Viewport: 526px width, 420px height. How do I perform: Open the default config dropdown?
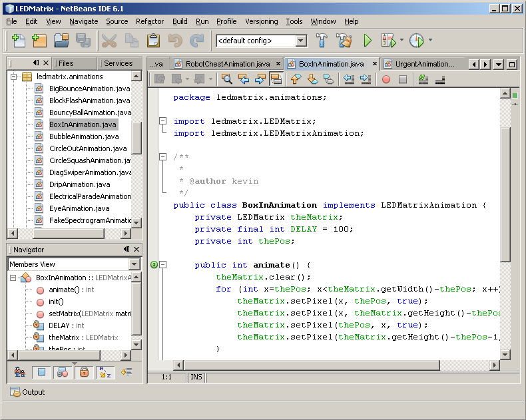[301, 41]
